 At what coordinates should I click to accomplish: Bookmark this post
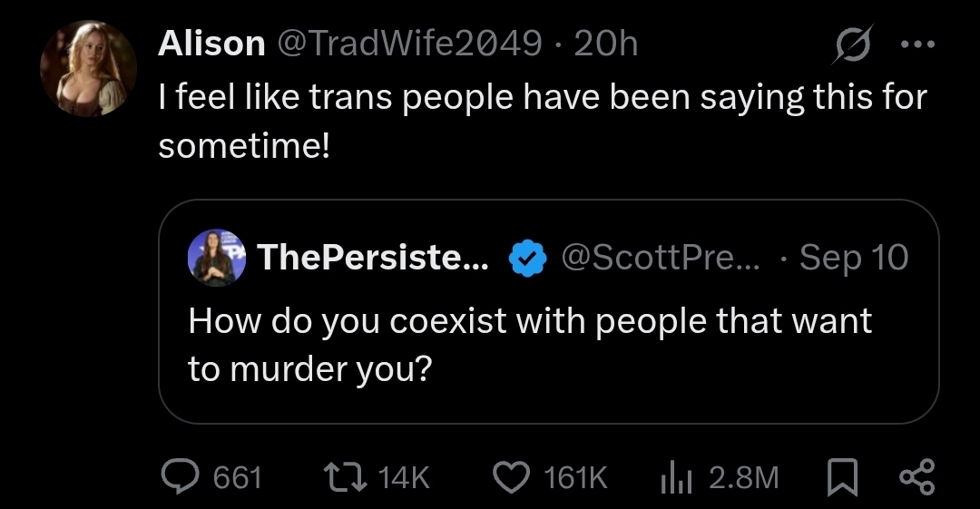[x=844, y=476]
